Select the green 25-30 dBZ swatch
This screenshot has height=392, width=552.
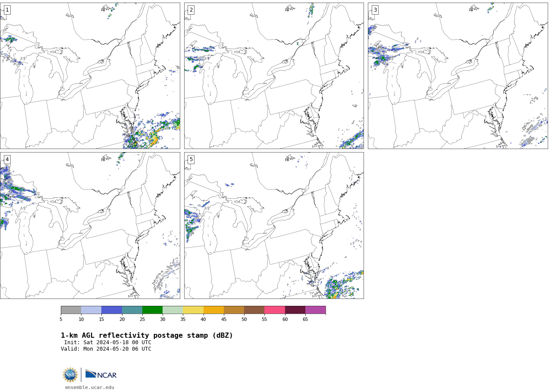coord(152,310)
